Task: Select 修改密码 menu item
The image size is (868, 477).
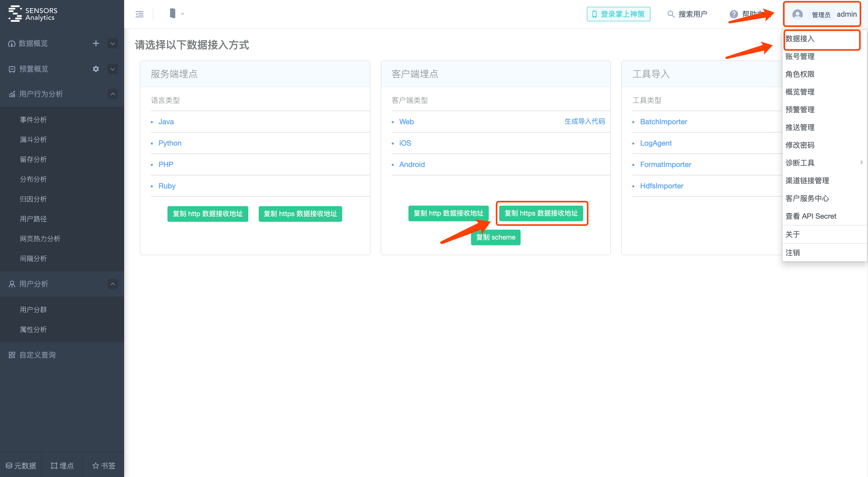Action: (800, 145)
